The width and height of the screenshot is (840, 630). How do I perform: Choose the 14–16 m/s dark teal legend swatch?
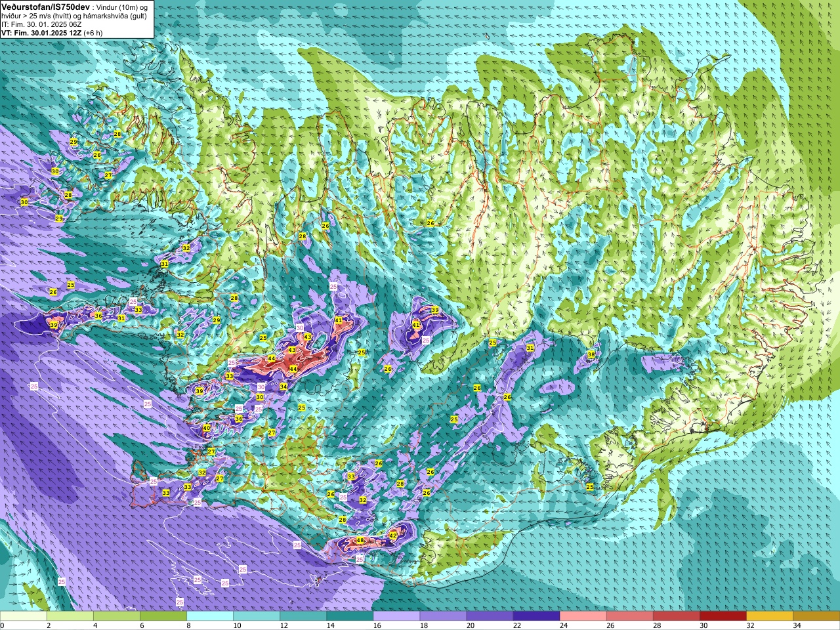[x=350, y=616]
